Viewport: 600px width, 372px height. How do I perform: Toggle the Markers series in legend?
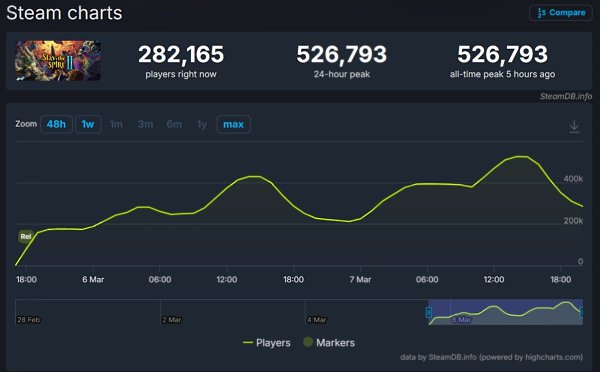pyautogui.click(x=329, y=342)
